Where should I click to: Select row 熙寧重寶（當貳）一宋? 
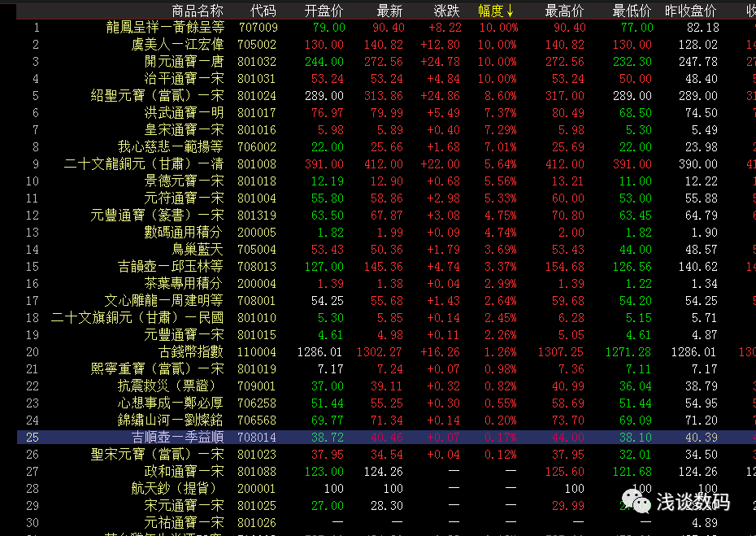tap(385, 369)
